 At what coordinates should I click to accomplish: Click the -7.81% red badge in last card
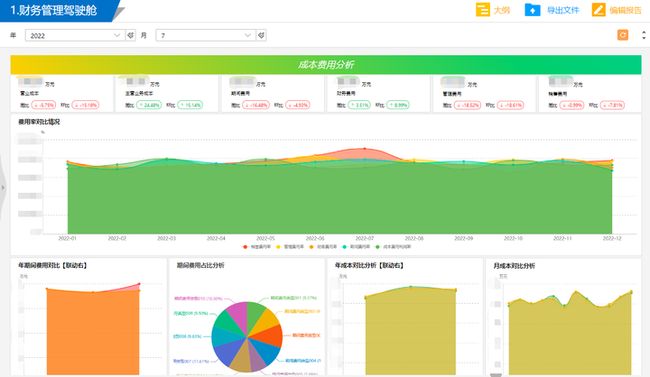(612, 105)
